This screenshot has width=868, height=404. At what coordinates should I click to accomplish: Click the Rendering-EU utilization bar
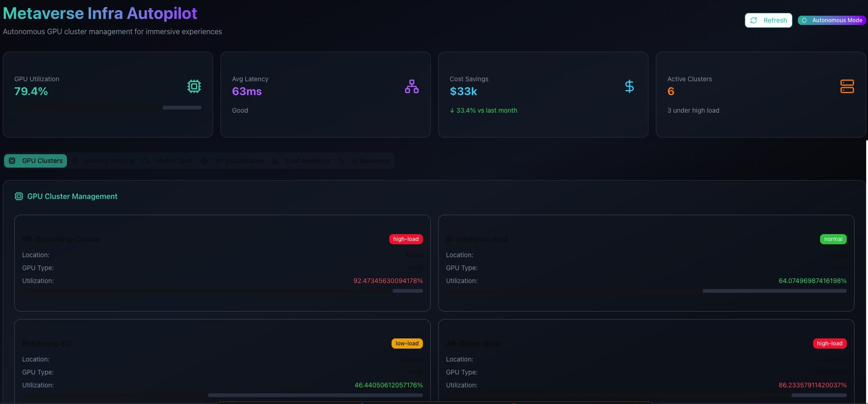tap(222, 395)
